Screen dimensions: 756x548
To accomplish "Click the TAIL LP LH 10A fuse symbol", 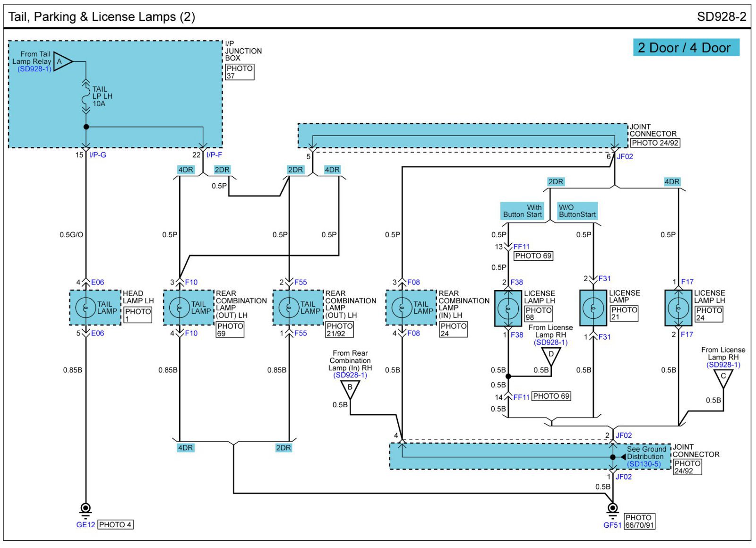I will [x=86, y=97].
